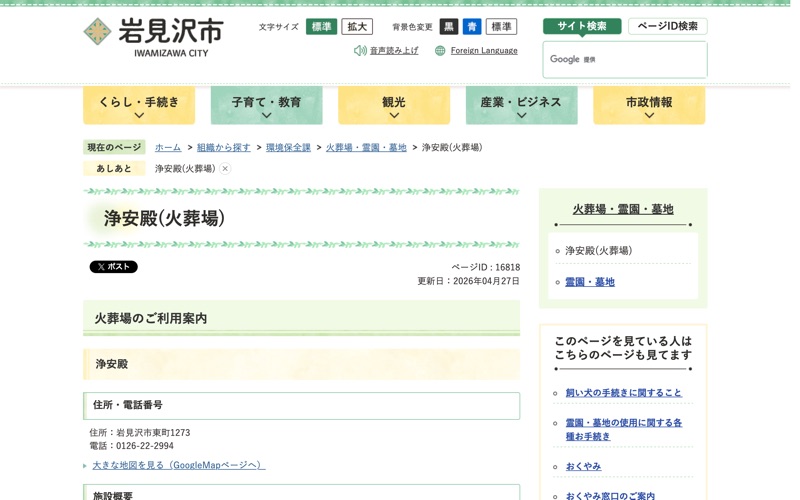Click the globe icon beside Foreign Language
Viewport: 800px width, 500px height.
pos(440,51)
